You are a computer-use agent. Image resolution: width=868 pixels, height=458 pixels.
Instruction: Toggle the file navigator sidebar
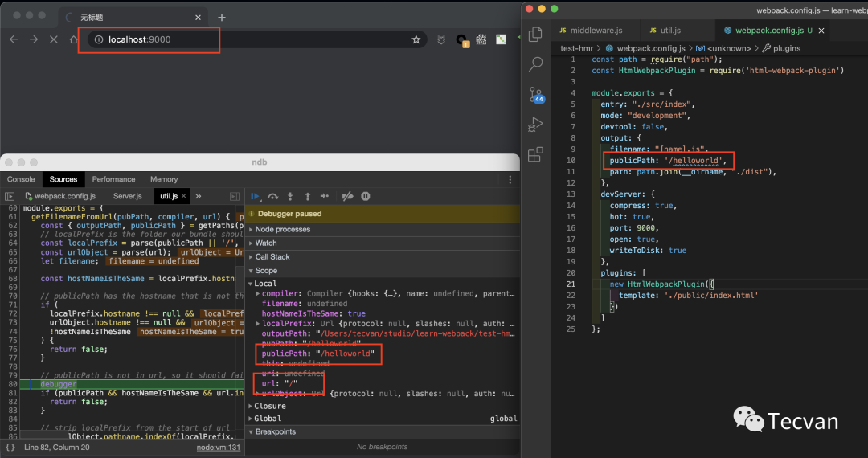click(x=10, y=196)
